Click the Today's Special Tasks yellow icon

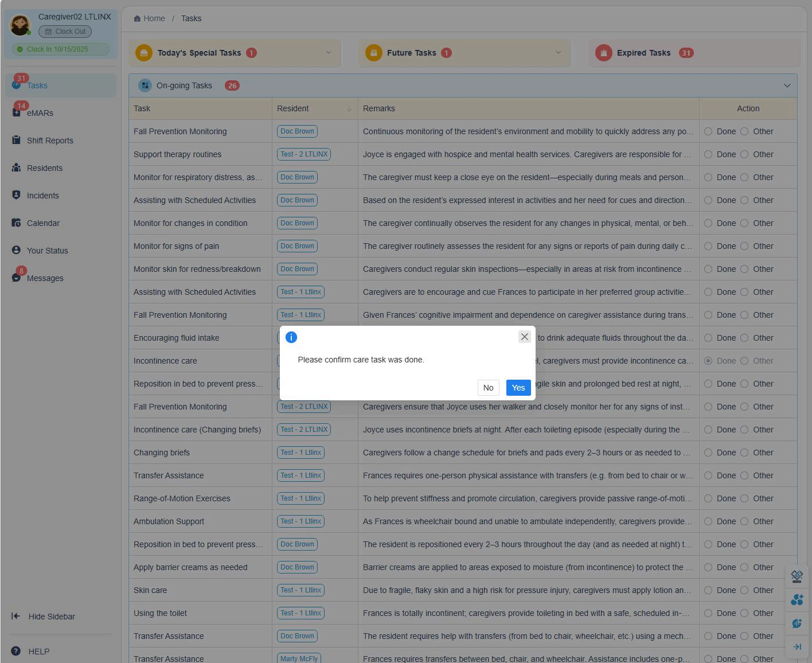144,53
